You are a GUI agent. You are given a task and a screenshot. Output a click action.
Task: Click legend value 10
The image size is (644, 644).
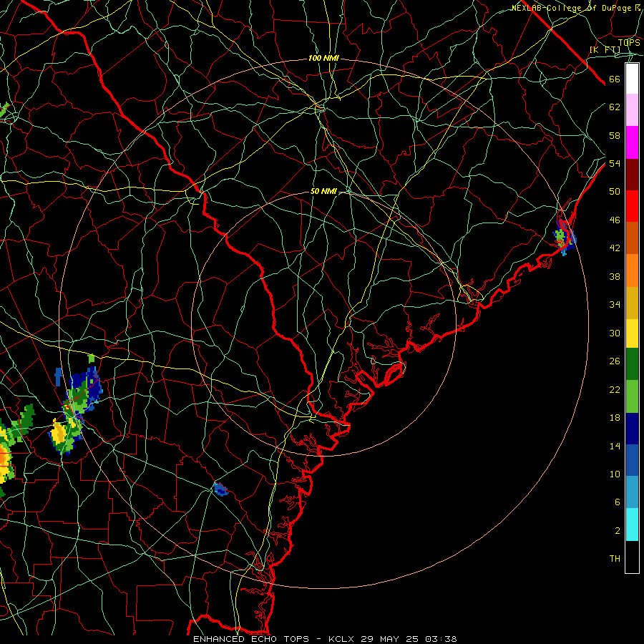pos(615,474)
